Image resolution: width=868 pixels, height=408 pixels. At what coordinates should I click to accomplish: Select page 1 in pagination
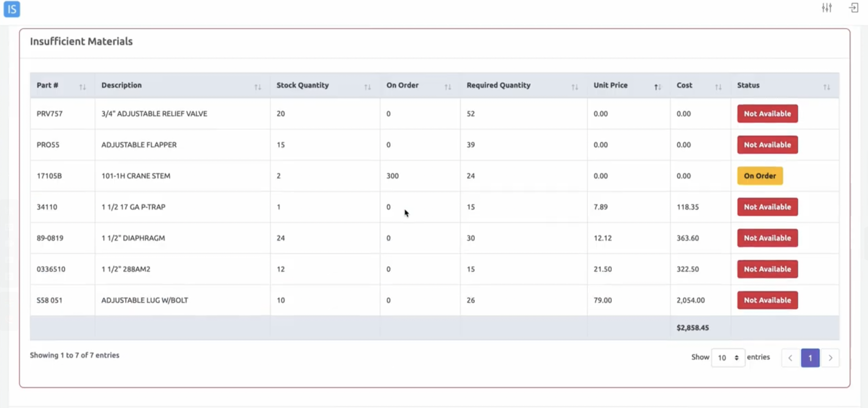pos(810,357)
